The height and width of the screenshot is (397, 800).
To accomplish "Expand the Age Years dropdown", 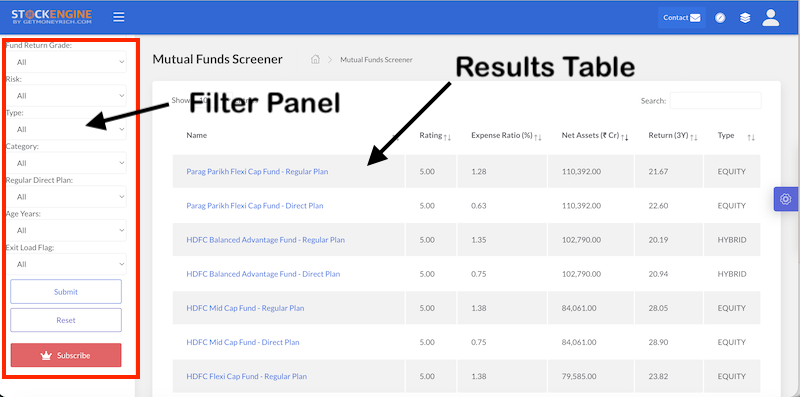I will click(x=66, y=230).
